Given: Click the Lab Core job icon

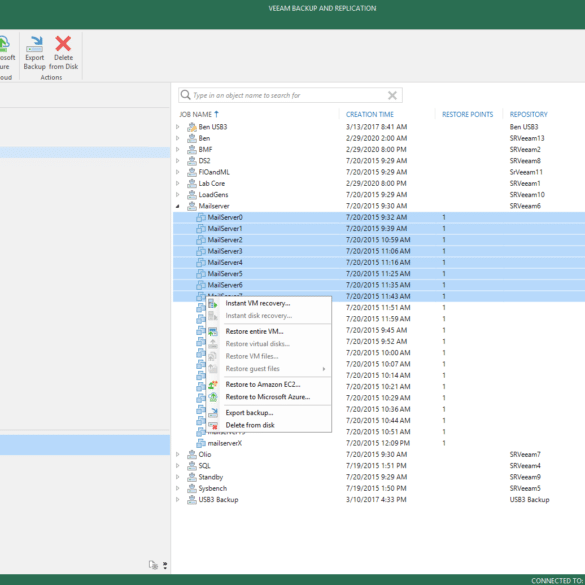Looking at the screenshot, I should tap(192, 184).
